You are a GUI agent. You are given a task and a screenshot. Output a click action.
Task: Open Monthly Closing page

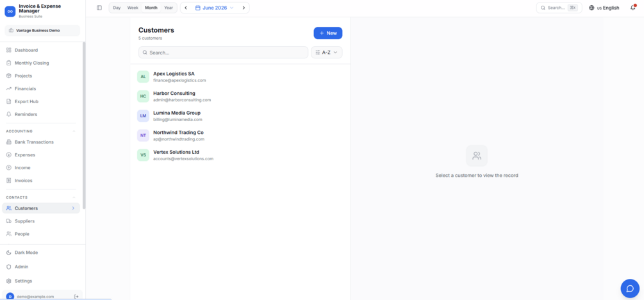(41, 63)
